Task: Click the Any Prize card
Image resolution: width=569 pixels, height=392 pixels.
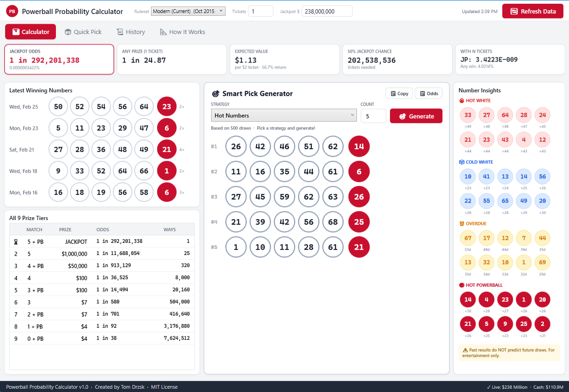Action: (x=172, y=59)
